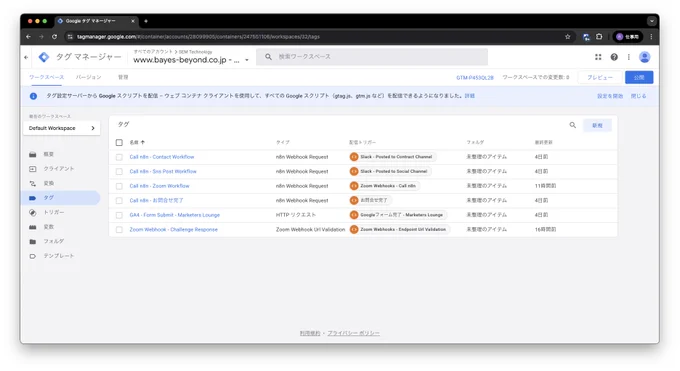Check the box for Call n8n - Contact Workflow
Screen dimensions: 680x371
pyautogui.click(x=119, y=157)
